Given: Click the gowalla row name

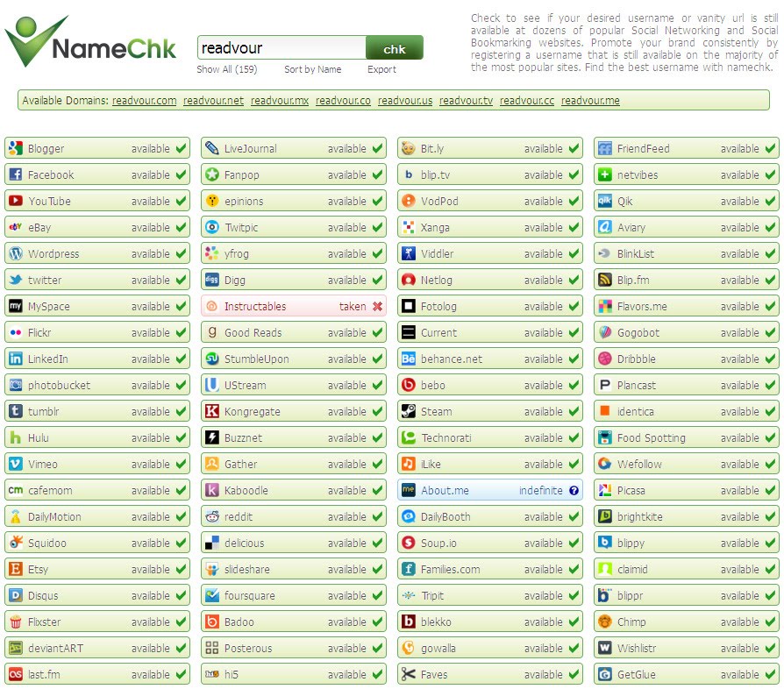Looking at the screenshot, I should [x=438, y=649].
